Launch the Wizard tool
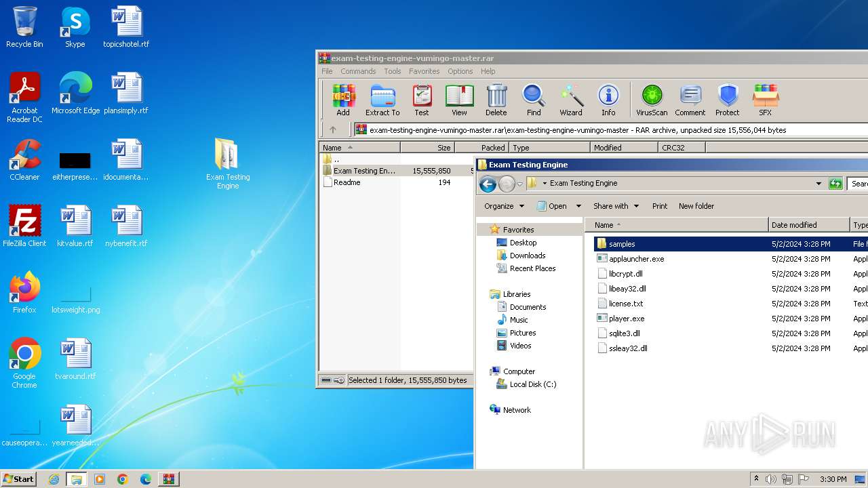This screenshot has height=488, width=868. (571, 100)
